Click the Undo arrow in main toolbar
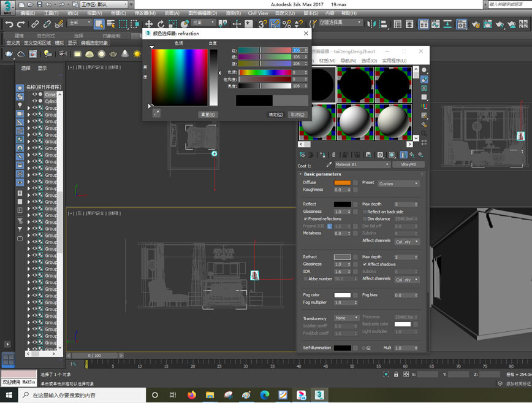The height and width of the screenshot is (403, 532). pos(9,24)
